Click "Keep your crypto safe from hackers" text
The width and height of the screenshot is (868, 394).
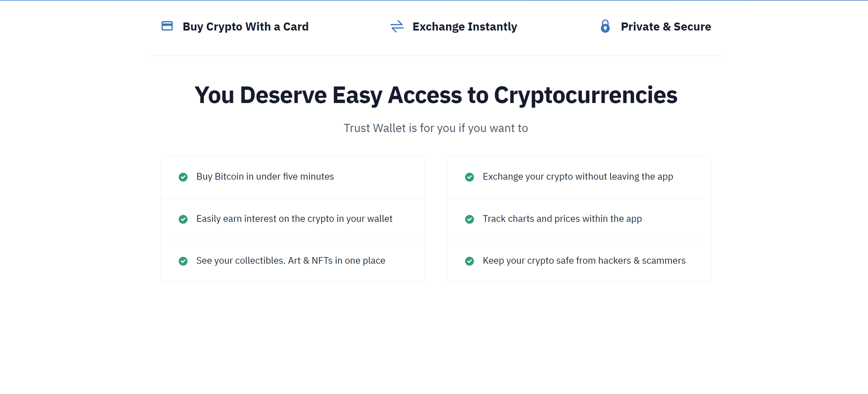click(x=584, y=261)
